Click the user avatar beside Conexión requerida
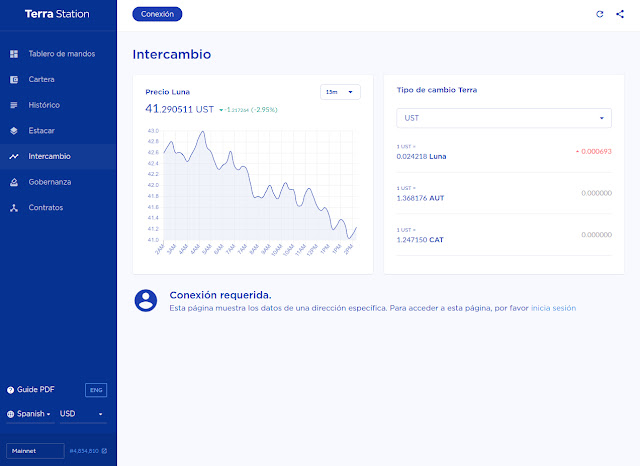Image resolution: width=640 pixels, height=466 pixels. click(x=146, y=301)
